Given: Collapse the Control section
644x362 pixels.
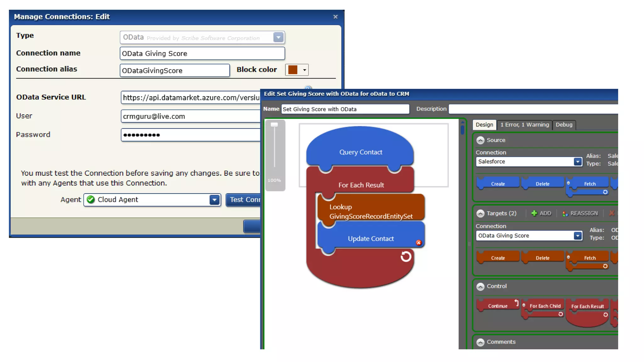Looking at the screenshot, I should 480,286.
